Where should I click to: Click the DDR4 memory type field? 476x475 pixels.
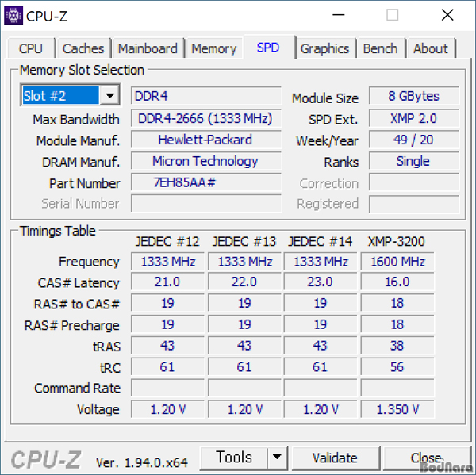206,96
